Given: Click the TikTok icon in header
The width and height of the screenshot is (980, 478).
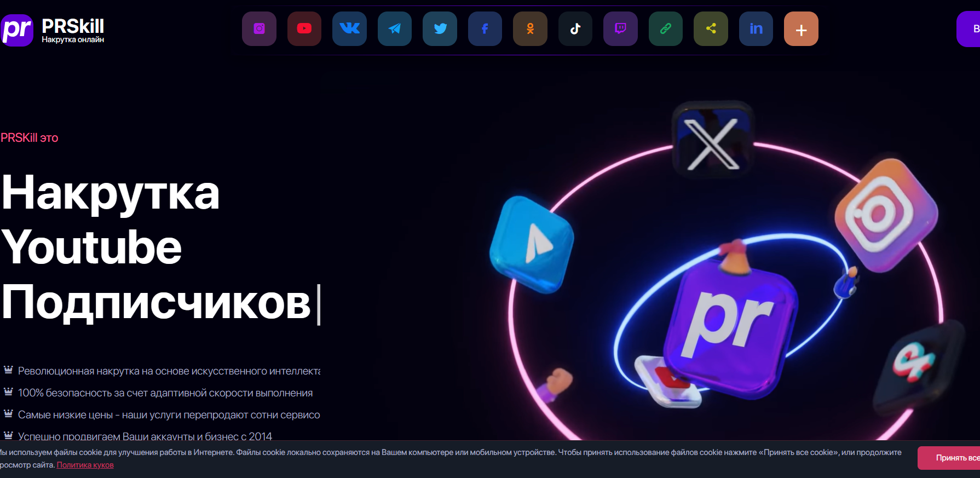Looking at the screenshot, I should [x=575, y=28].
